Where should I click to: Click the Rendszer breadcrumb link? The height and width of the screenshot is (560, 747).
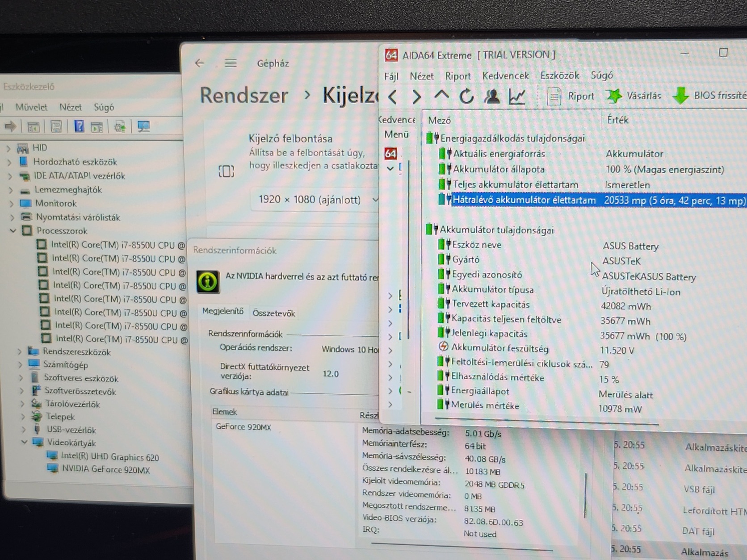244,96
